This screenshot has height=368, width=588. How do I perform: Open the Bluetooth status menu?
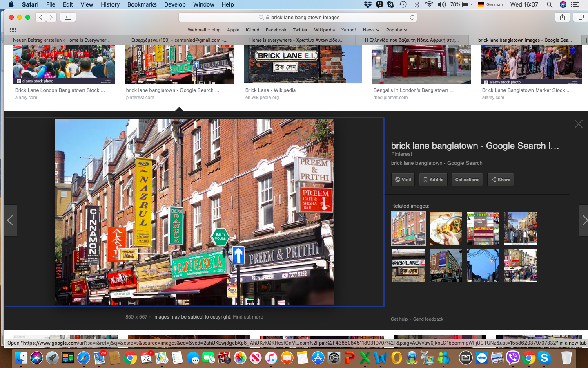point(417,4)
